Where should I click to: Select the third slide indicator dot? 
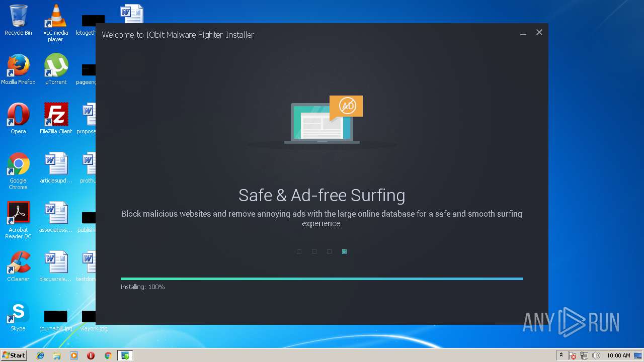click(329, 251)
